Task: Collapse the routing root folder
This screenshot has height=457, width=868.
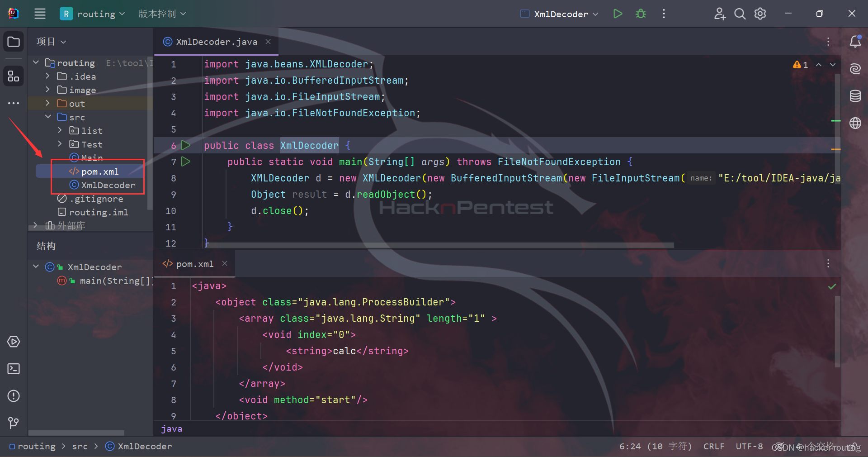Action: [x=36, y=62]
